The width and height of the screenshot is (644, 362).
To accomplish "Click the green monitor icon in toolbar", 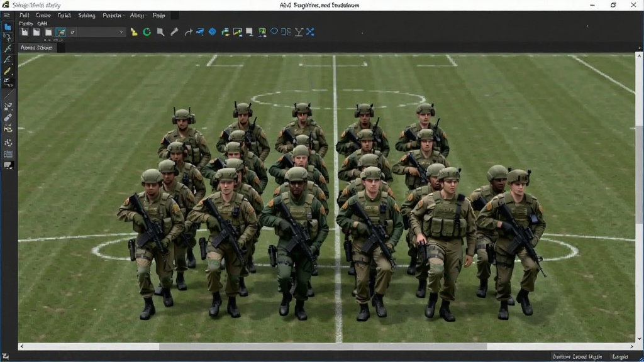I will (x=262, y=32).
